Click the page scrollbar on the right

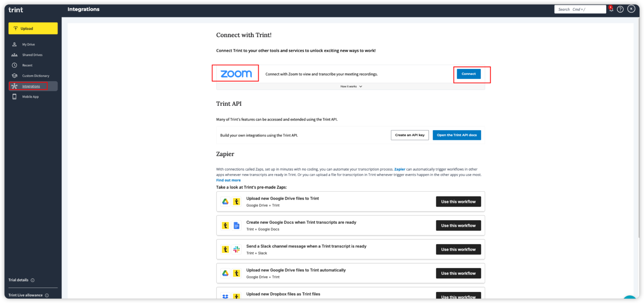point(639,129)
